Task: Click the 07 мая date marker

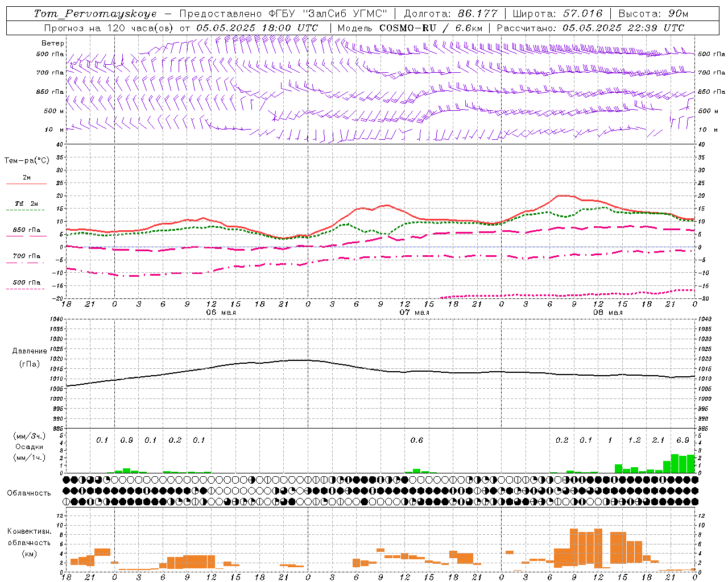Action: click(x=415, y=313)
